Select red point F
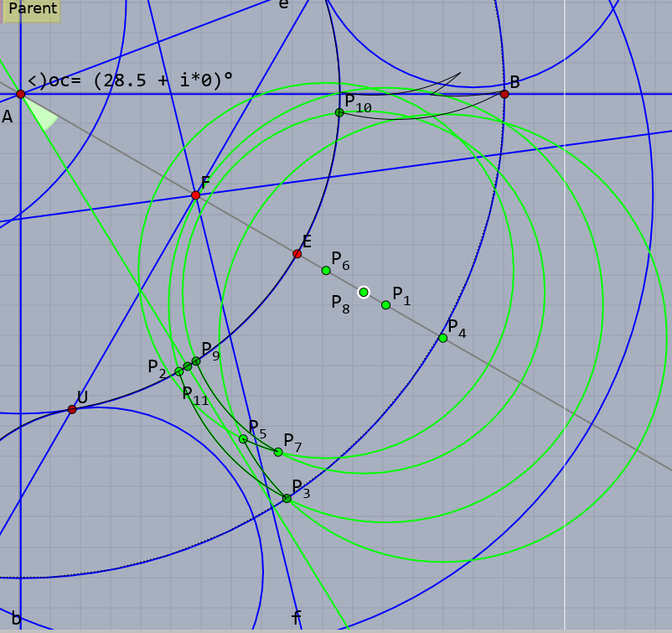Viewport: 672px width, 633px height. (195, 195)
